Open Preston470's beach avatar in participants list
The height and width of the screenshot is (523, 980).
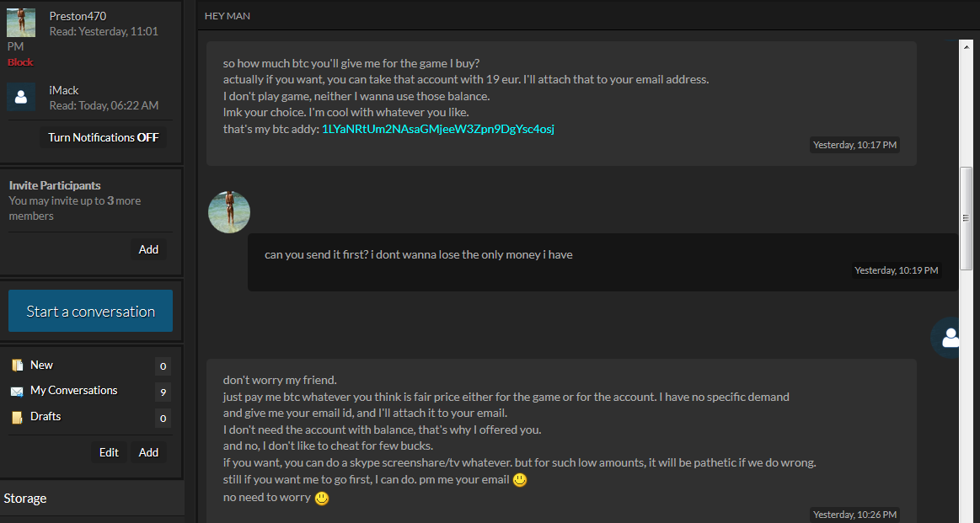coord(20,23)
